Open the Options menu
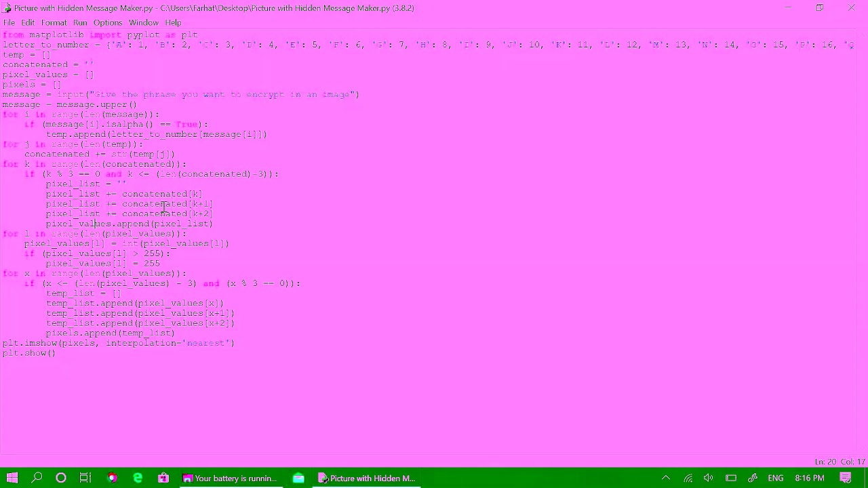The image size is (868, 488). click(x=108, y=22)
